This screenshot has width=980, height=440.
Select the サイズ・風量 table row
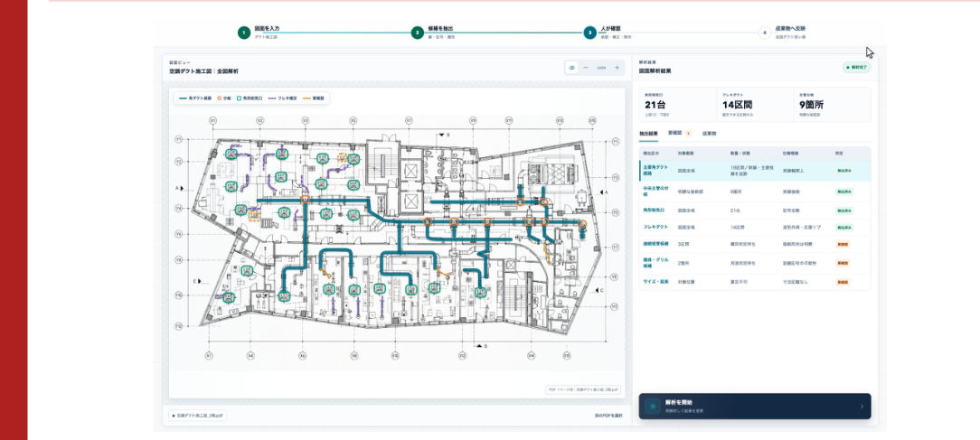(x=755, y=282)
